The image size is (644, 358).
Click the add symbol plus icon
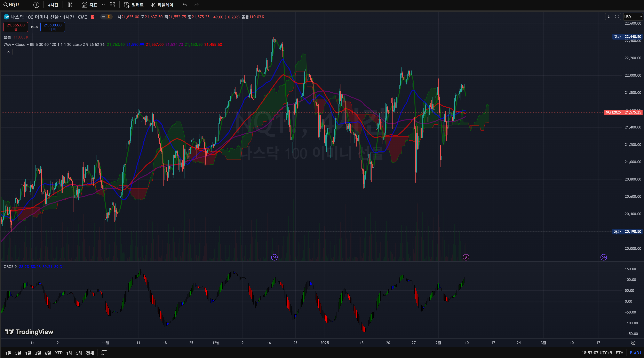pyautogui.click(x=36, y=5)
